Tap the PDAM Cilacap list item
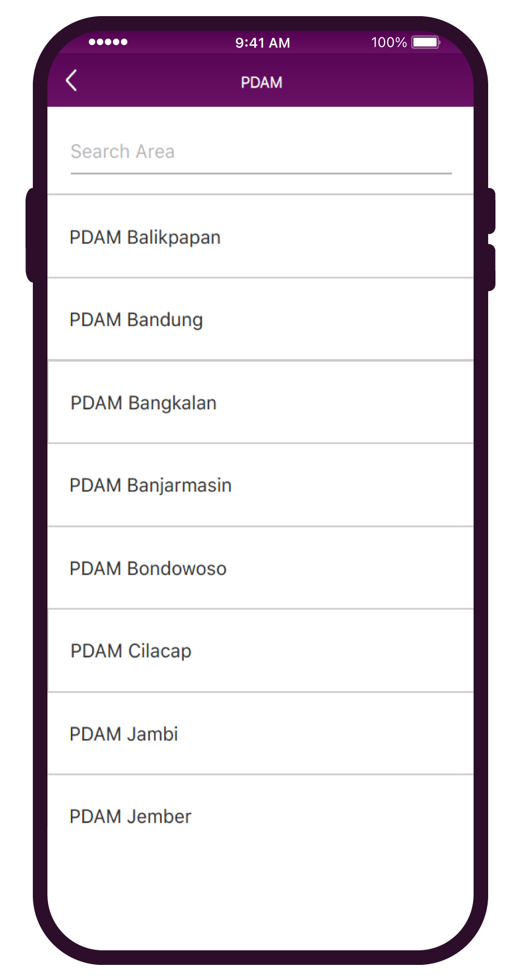This screenshot has width=521, height=980. pos(260,651)
